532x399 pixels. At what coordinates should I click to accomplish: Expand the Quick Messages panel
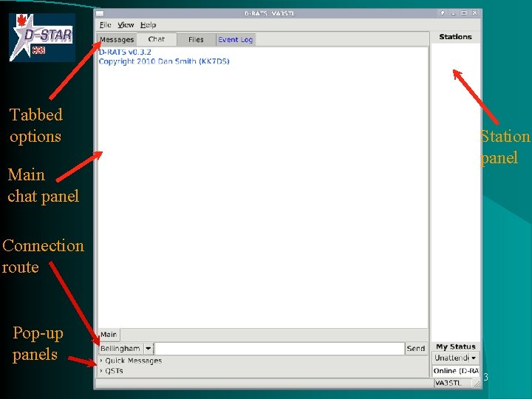coord(131,361)
